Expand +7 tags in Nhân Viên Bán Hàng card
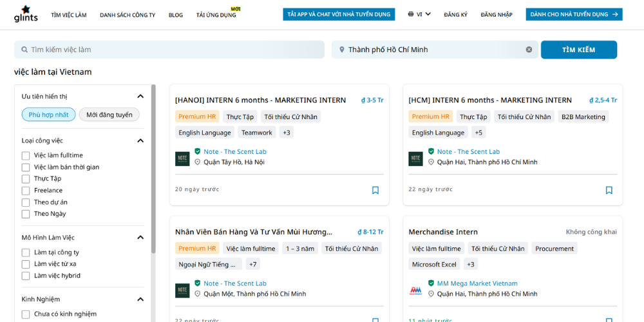The width and height of the screenshot is (644, 322). [253, 264]
